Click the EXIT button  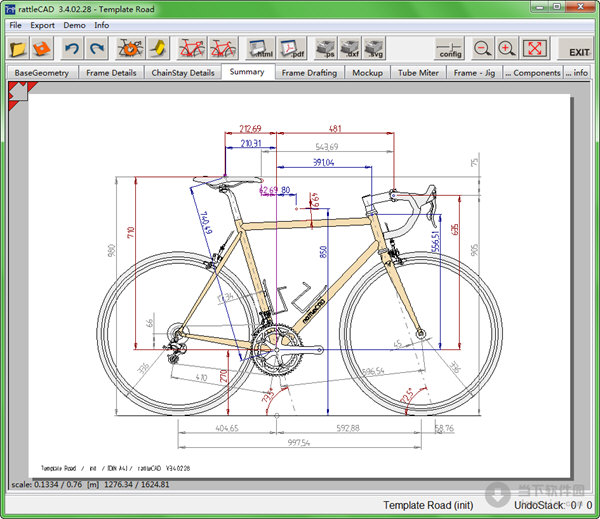pyautogui.click(x=578, y=49)
